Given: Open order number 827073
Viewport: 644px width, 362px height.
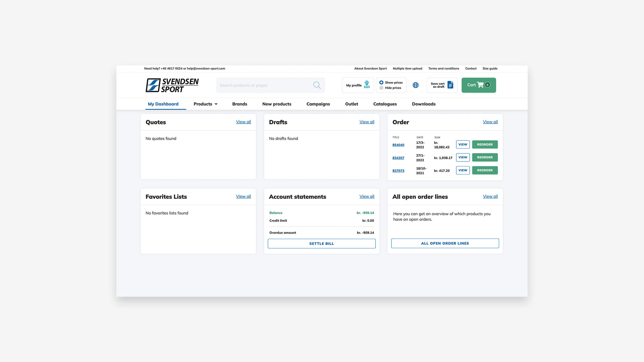Looking at the screenshot, I should [398, 171].
